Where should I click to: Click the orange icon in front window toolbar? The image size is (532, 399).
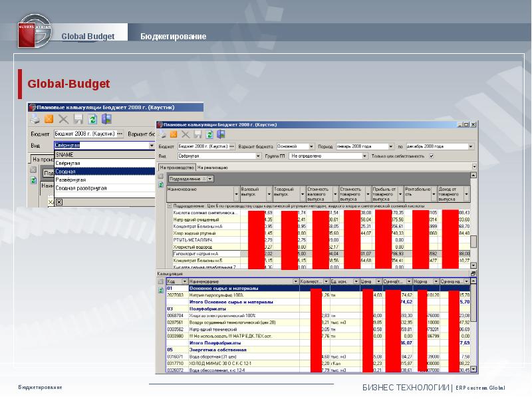pyautogui.click(x=174, y=135)
